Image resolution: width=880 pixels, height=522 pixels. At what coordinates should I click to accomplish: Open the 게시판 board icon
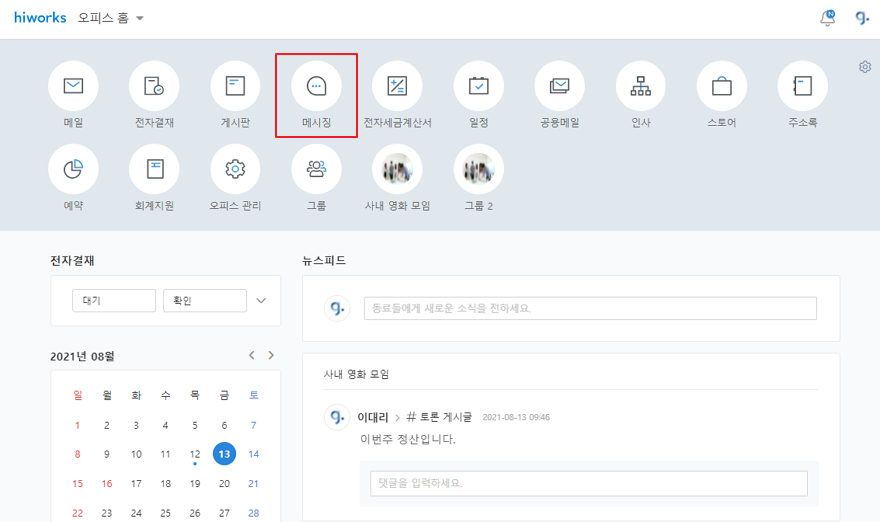click(235, 86)
